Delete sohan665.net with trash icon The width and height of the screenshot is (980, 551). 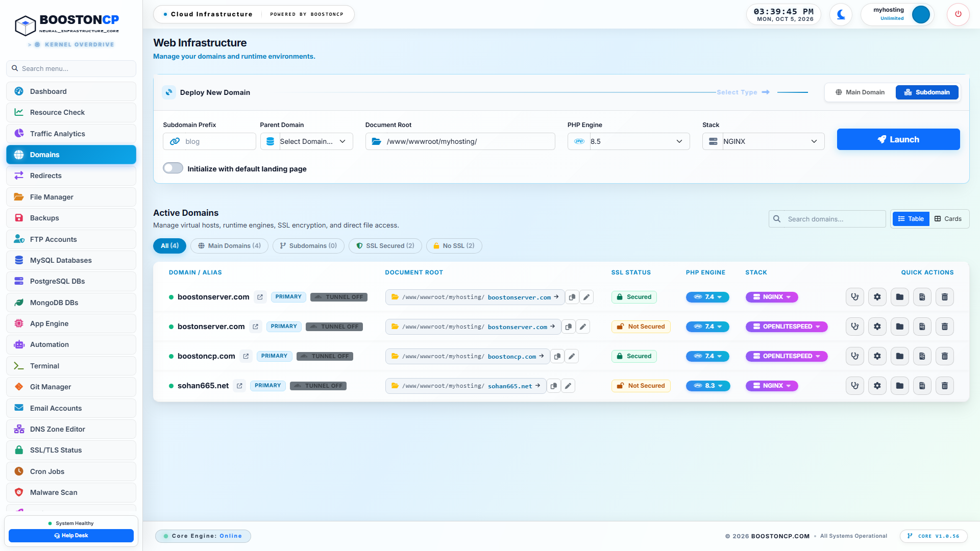click(x=945, y=386)
